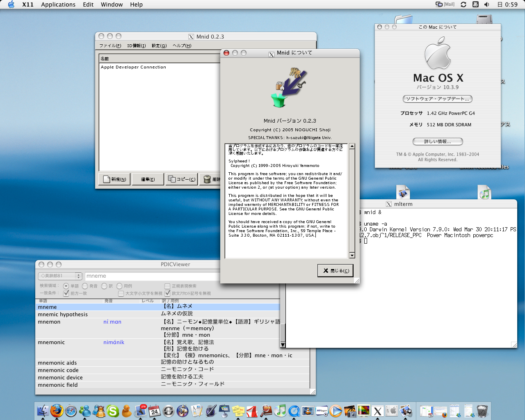
Task: Click the 名前 column header in Mnid
Action: coord(160,59)
